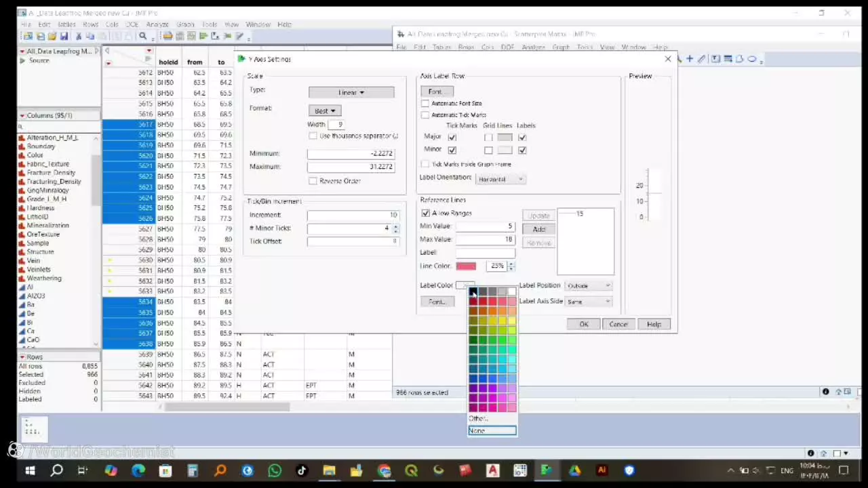Click the Cut scissors icon in toolbar
Viewport: 868px width, 488px height.
tap(79, 36)
